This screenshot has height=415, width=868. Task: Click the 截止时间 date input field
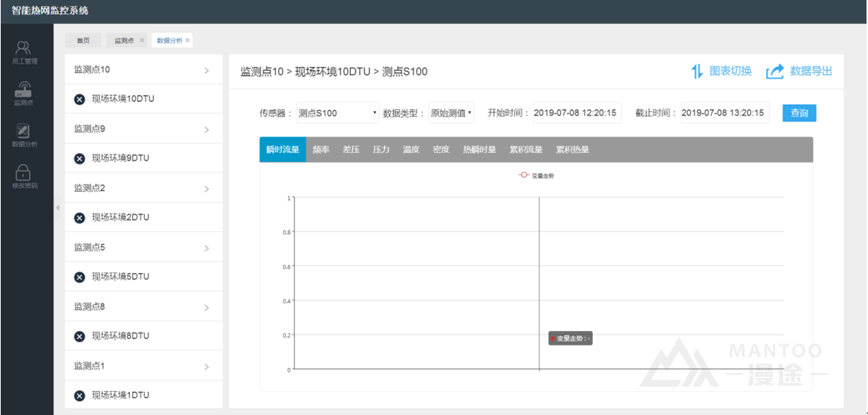tap(724, 113)
